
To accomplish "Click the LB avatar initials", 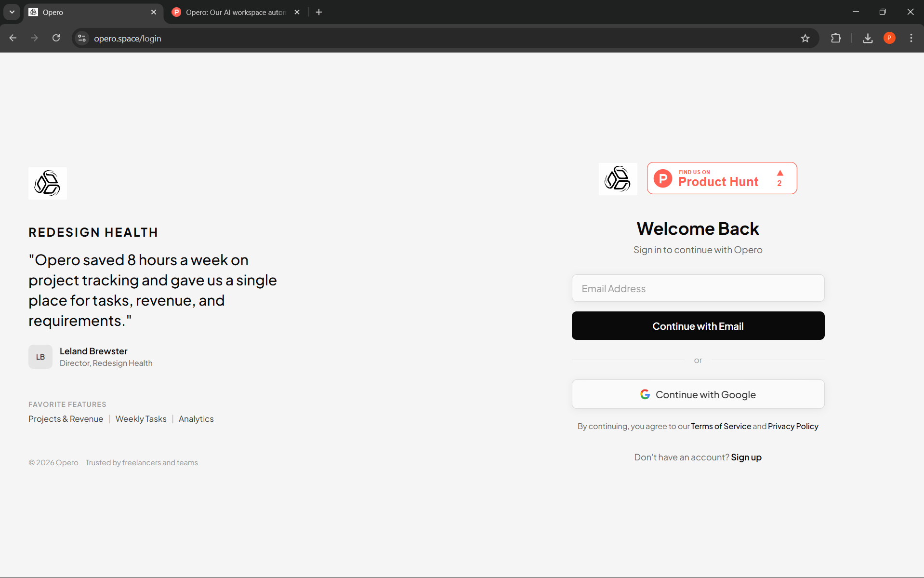I will (40, 357).
